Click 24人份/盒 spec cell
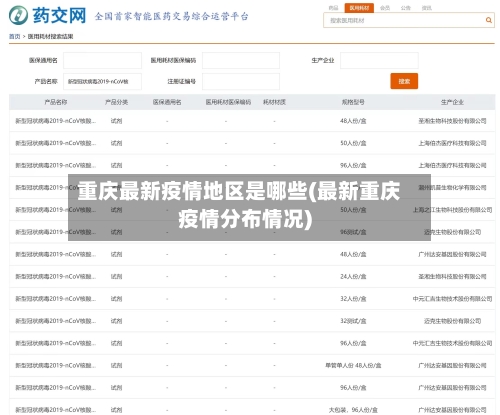The width and height of the screenshot is (500, 415). point(353,276)
